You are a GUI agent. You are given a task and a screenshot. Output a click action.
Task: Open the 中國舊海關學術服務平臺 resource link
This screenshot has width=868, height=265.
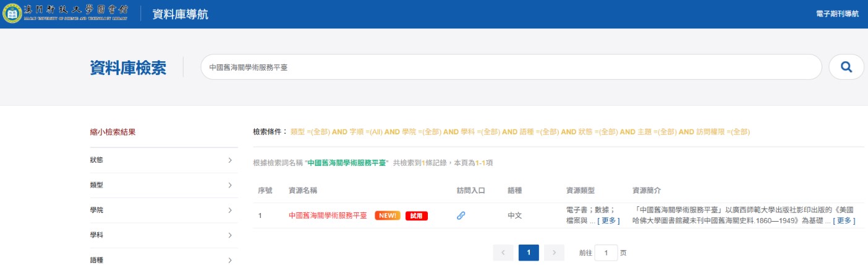coord(328,215)
